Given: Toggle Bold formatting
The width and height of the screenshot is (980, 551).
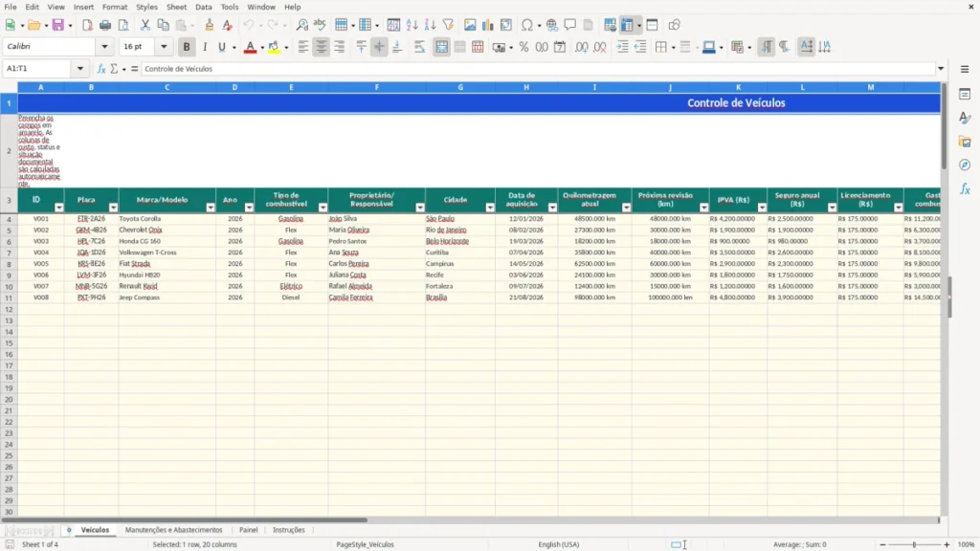Looking at the screenshot, I should click(x=187, y=47).
